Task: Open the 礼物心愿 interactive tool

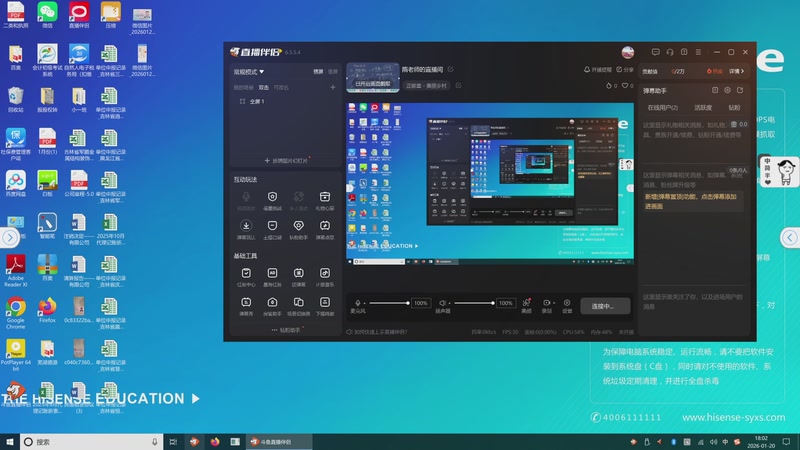Action: (x=324, y=197)
